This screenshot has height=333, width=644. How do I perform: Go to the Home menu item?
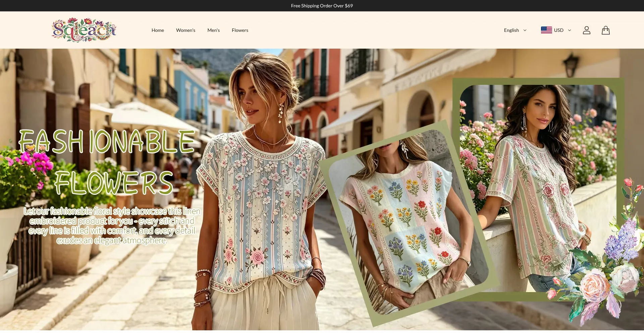tap(158, 30)
